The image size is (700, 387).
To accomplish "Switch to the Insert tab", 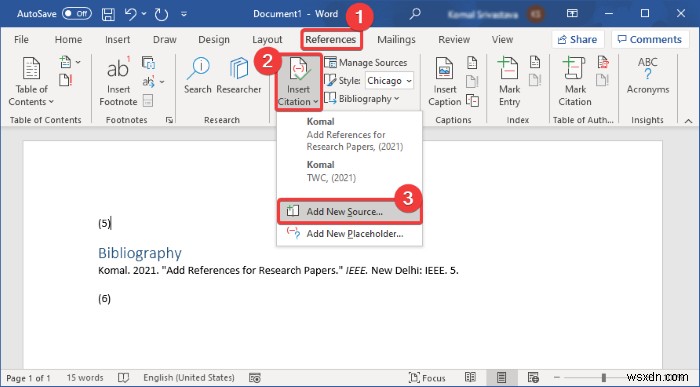I will pos(117,39).
